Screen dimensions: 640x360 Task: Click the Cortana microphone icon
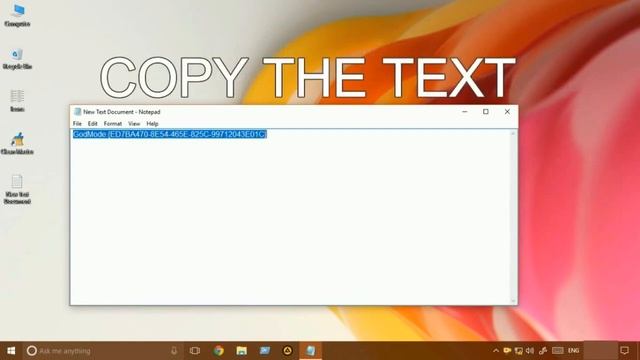click(174, 351)
